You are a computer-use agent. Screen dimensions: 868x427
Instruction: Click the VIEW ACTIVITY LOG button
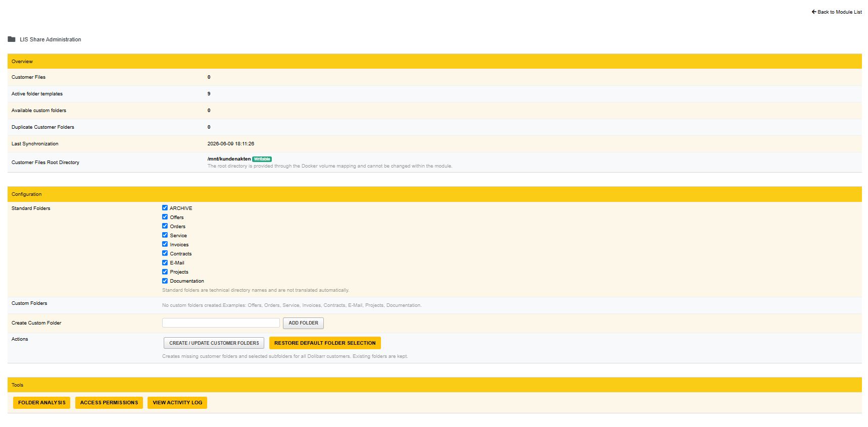coord(177,403)
